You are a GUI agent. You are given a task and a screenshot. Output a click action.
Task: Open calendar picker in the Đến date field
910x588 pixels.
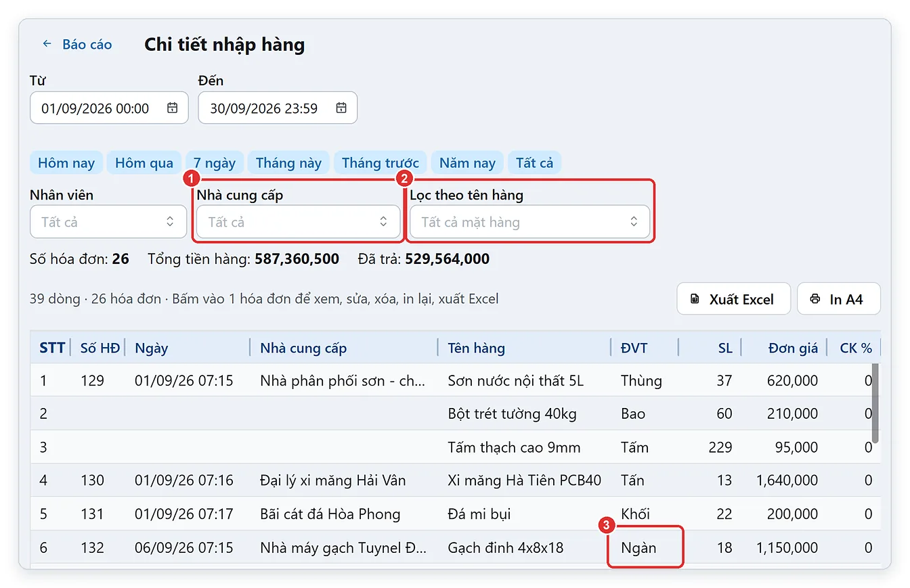[x=341, y=108]
